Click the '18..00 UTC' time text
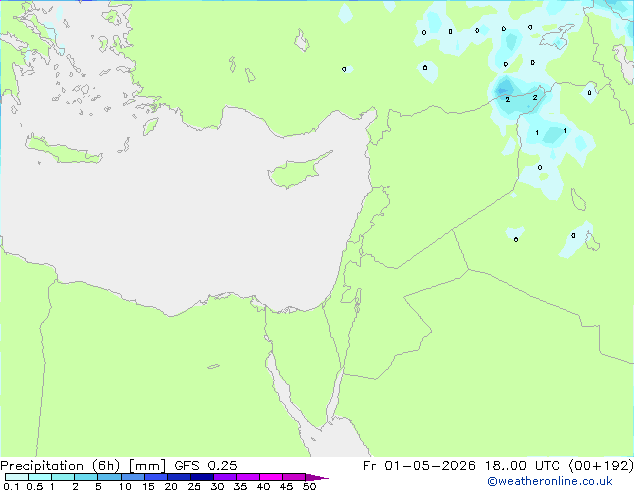Screen dimensions: 634x490 click(522, 465)
